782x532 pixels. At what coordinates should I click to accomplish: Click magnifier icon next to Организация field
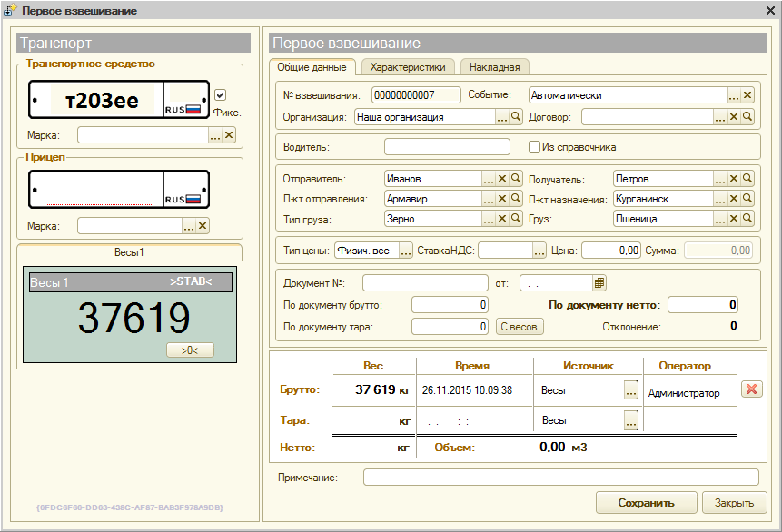[516, 117]
